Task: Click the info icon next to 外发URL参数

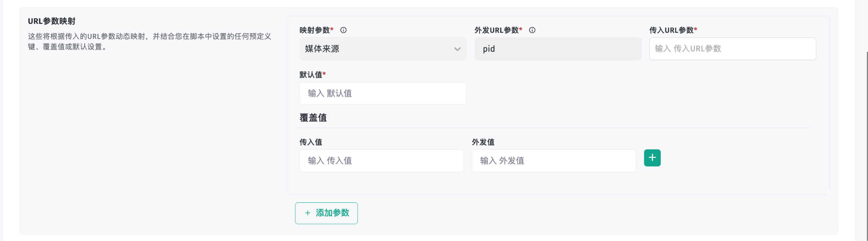Action: point(532,30)
